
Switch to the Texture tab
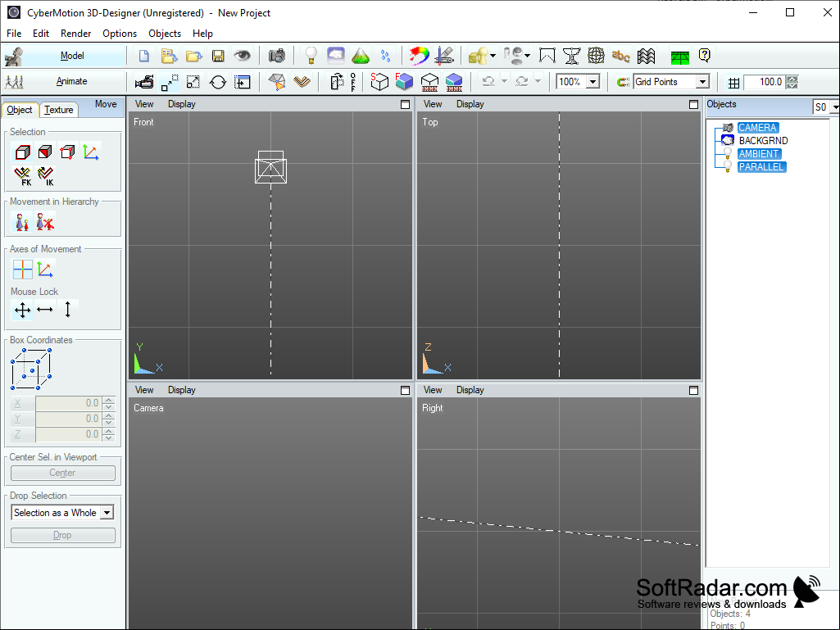[58, 110]
